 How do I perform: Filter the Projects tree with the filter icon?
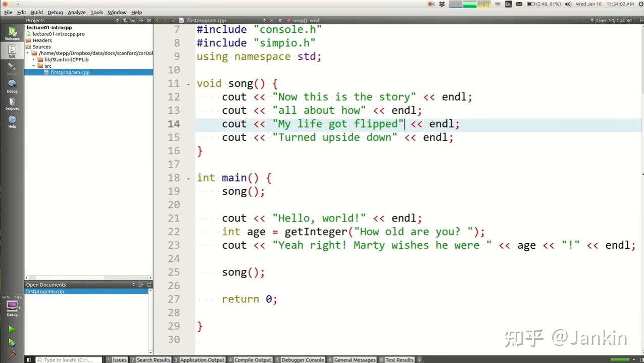(125, 20)
